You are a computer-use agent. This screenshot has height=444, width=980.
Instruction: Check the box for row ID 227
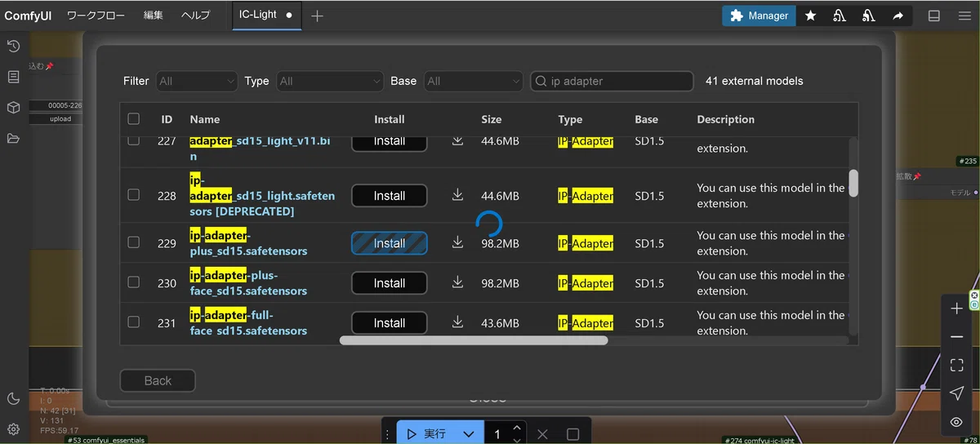[134, 141]
